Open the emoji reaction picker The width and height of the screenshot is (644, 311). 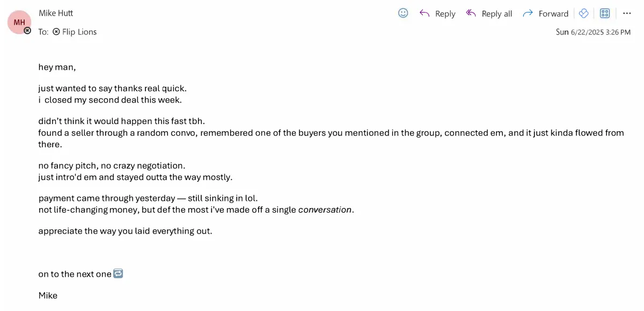[x=403, y=13]
